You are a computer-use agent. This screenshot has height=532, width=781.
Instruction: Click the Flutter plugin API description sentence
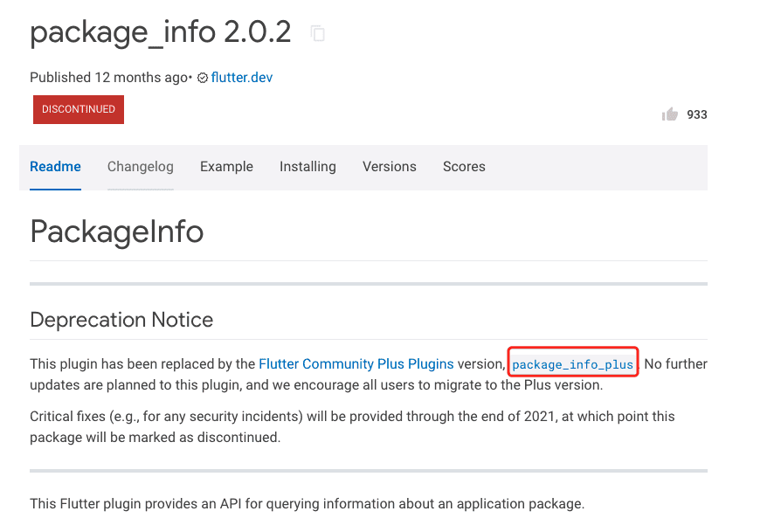(307, 503)
